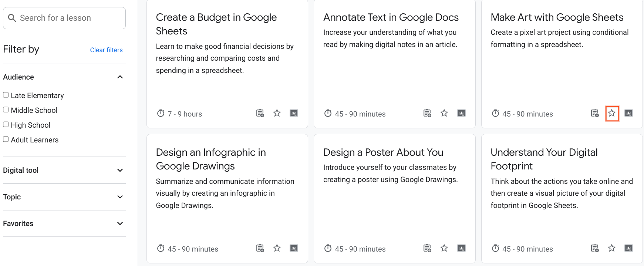
Task: Favorite the Design a Poster About You lesson
Action: [x=444, y=248]
